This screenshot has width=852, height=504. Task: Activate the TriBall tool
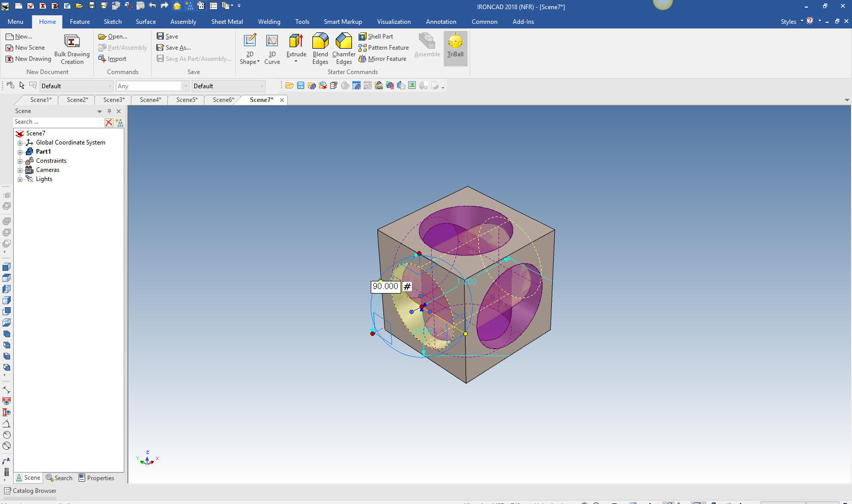tap(455, 46)
